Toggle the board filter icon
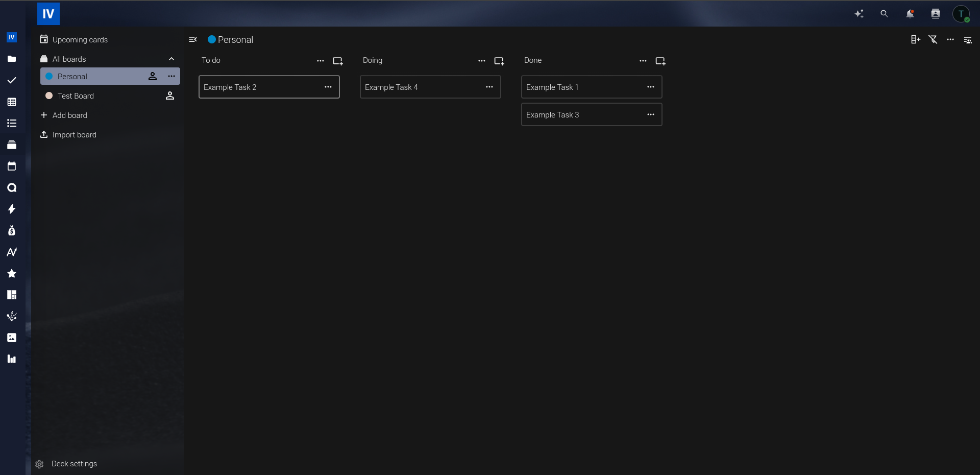 pos(933,40)
